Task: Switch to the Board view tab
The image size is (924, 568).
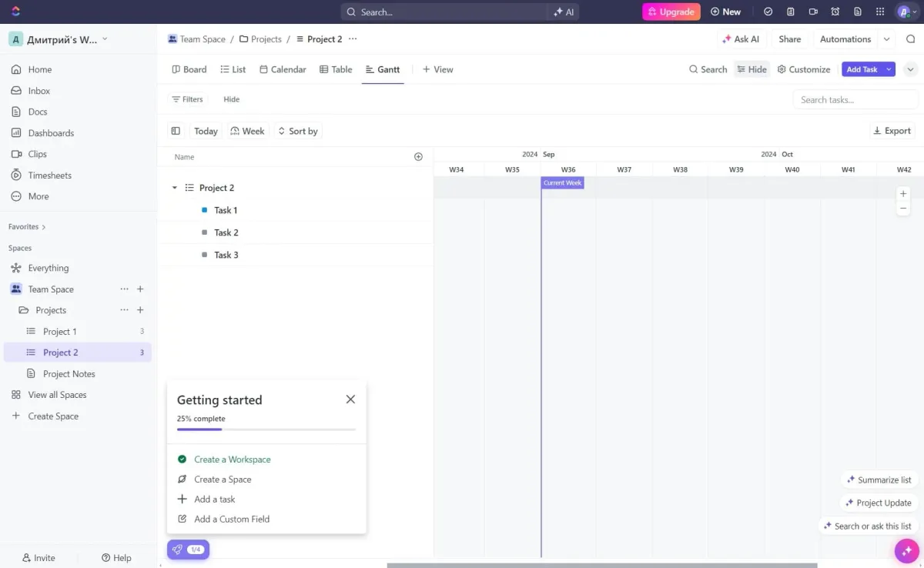Action: 189,69
